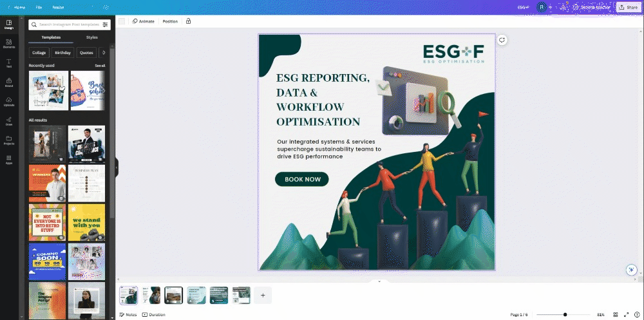
Task: Open the File menu
Action: [x=39, y=7]
